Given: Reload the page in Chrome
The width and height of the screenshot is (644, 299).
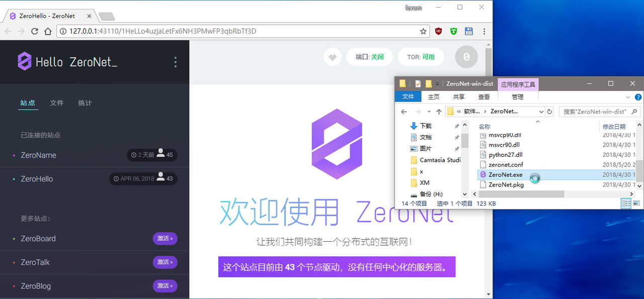Looking at the screenshot, I should [35, 31].
